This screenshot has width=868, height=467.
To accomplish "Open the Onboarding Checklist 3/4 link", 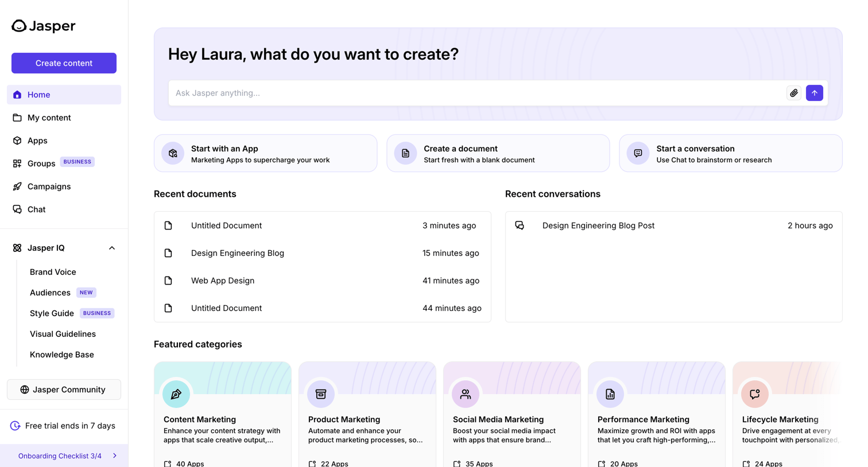I will tap(64, 456).
